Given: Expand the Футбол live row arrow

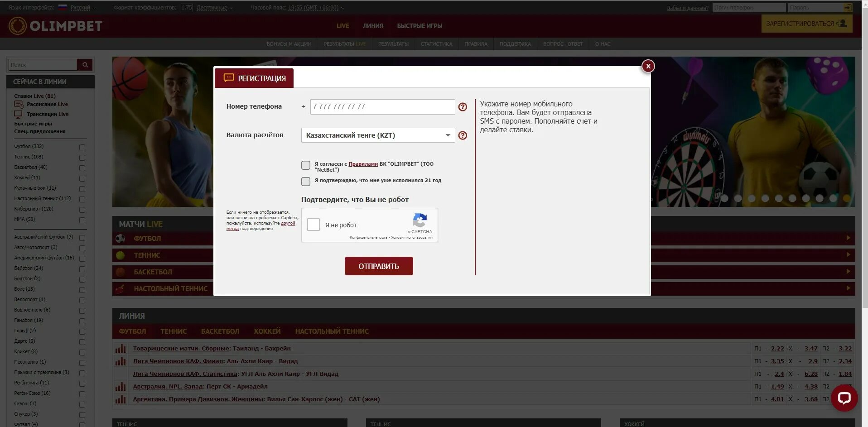Looking at the screenshot, I should tap(848, 238).
